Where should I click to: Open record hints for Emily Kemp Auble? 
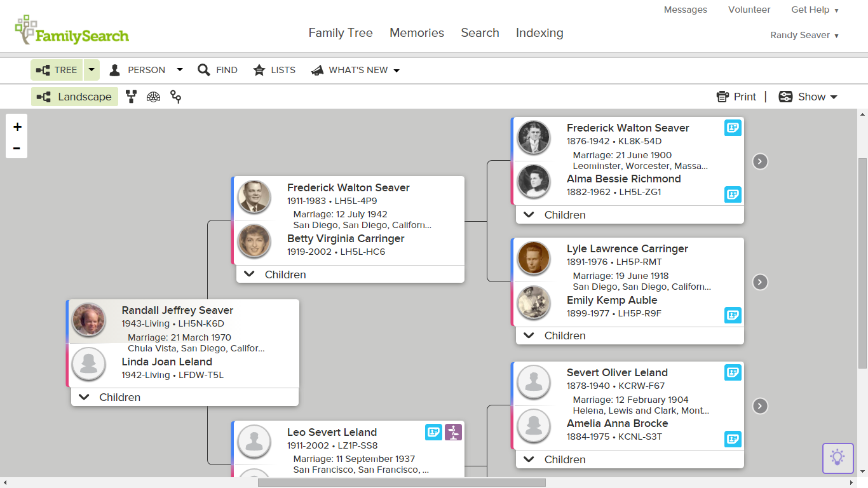click(733, 315)
